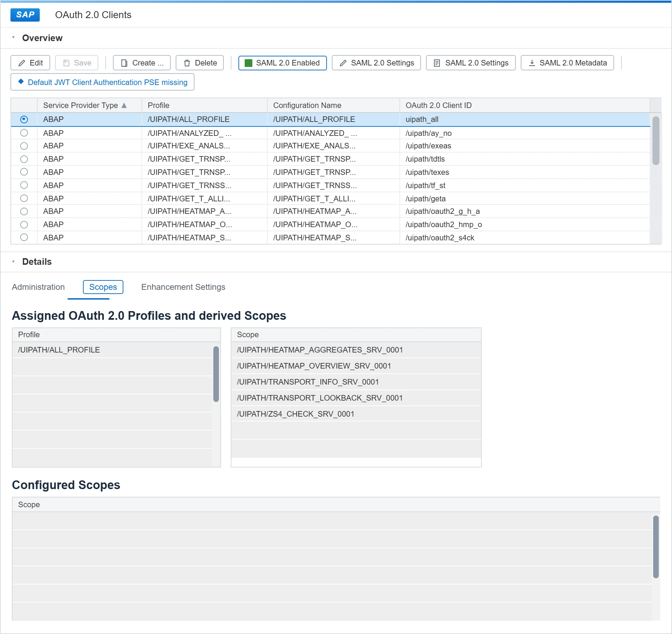Screen dimensions: 672x634
Task: Open the Create ... button
Action: [142, 63]
